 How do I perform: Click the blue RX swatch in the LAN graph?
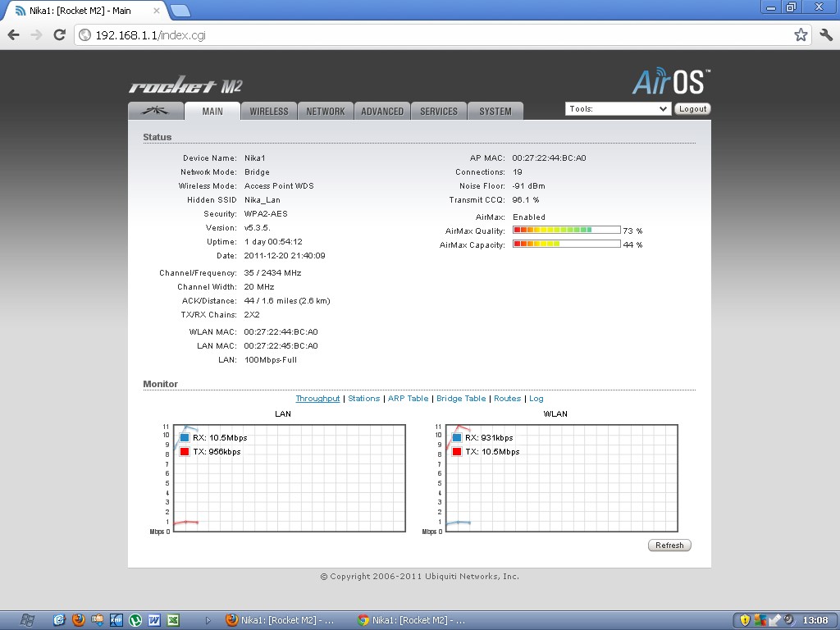click(185, 437)
